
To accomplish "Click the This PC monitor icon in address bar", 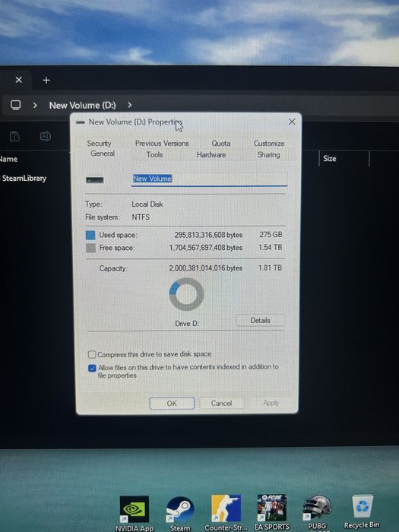I will [x=16, y=105].
